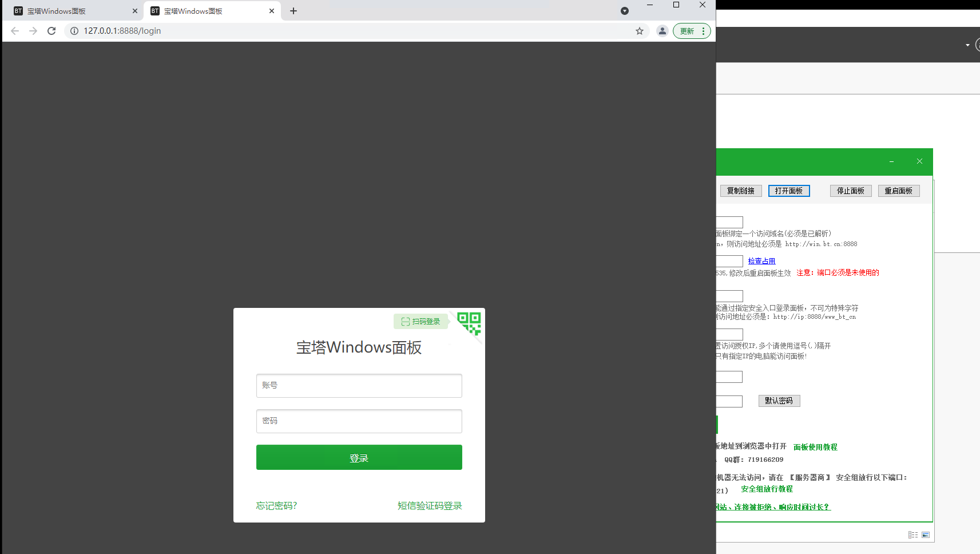The height and width of the screenshot is (554, 980).
Task: Open the 忘记密码? link
Action: (x=276, y=506)
